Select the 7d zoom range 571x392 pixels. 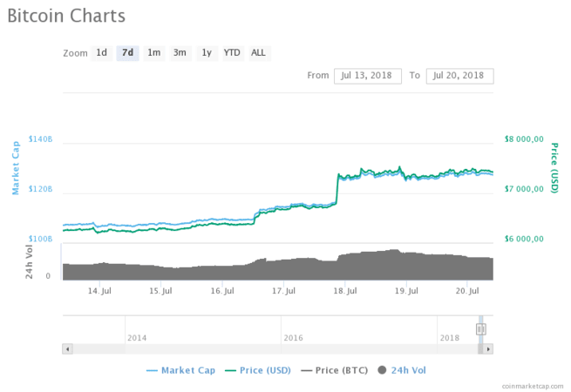click(127, 53)
